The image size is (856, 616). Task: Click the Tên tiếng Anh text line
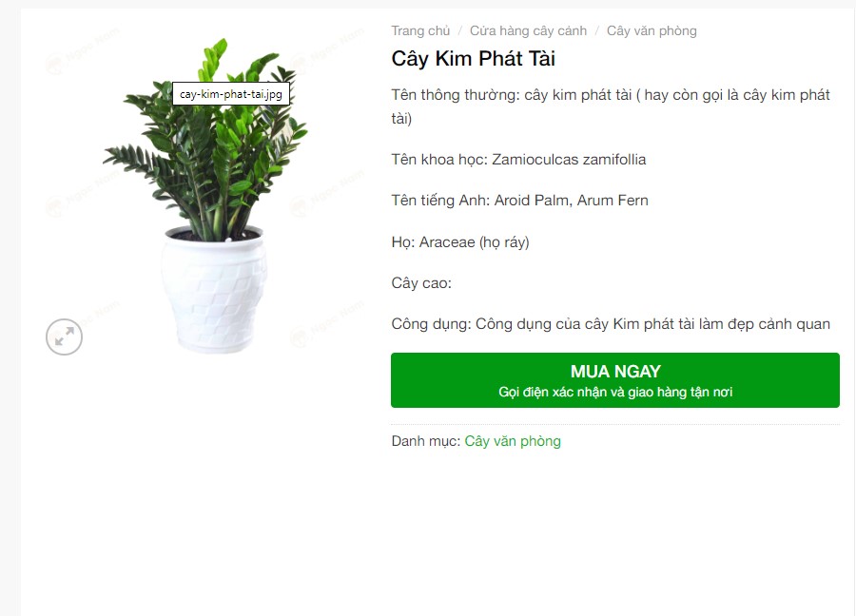tap(519, 201)
